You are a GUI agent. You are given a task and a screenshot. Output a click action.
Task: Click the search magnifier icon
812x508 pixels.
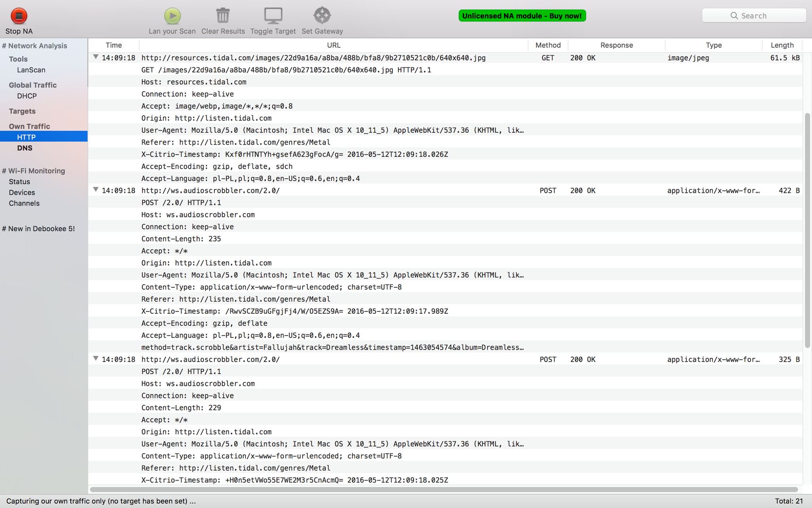click(734, 16)
